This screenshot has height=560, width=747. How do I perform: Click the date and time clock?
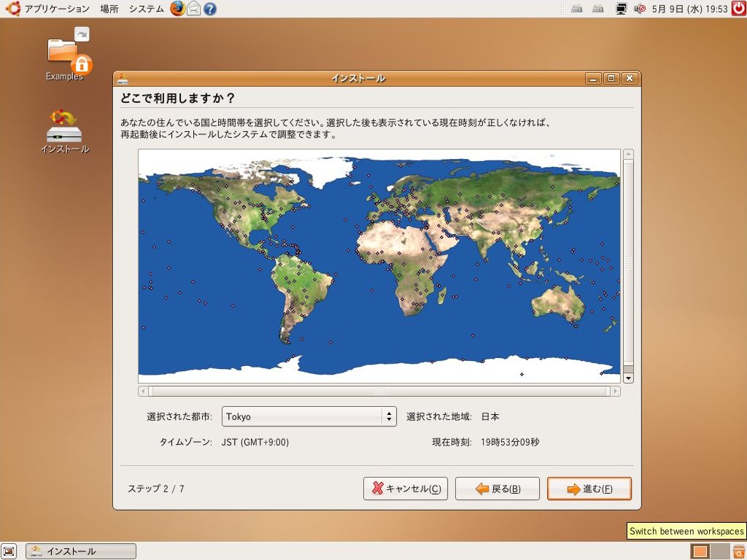(x=689, y=9)
